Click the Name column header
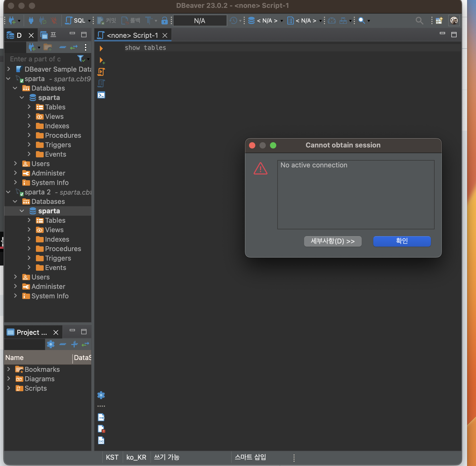The image size is (476, 466). (38, 358)
